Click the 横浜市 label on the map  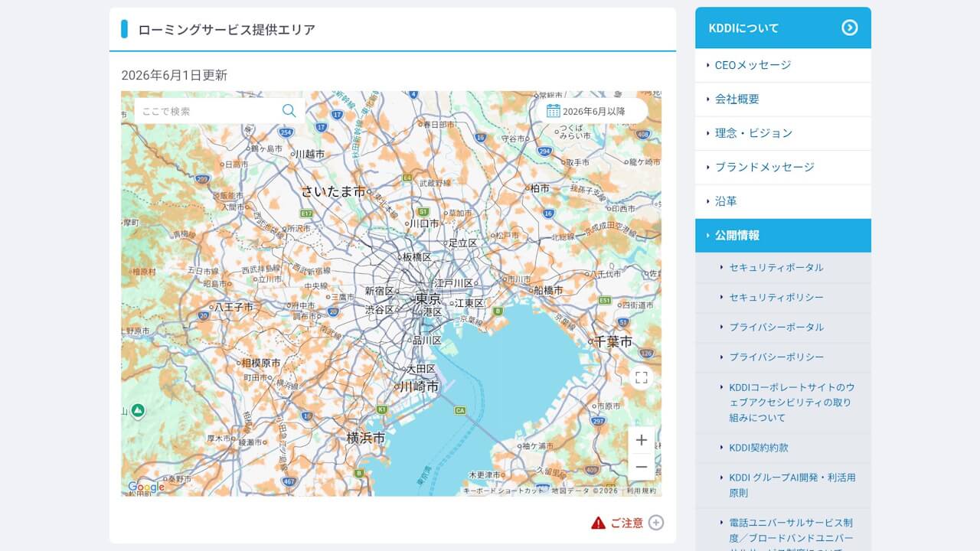pyautogui.click(x=366, y=438)
